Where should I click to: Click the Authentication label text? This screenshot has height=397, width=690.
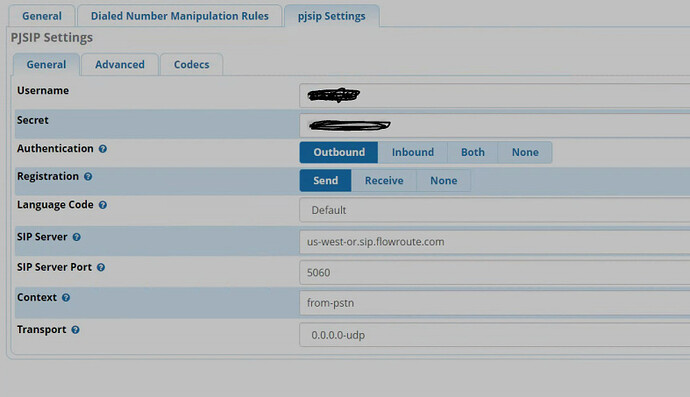tap(55, 149)
